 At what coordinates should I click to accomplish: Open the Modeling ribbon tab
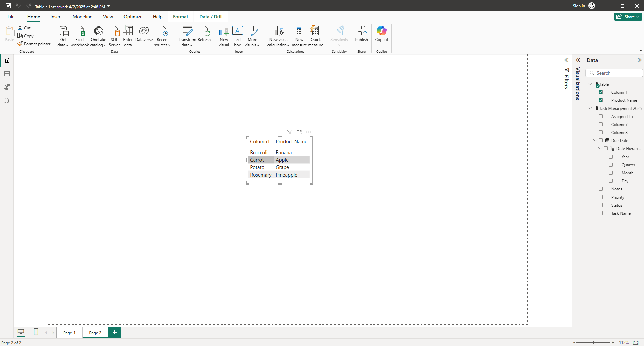[x=83, y=17]
